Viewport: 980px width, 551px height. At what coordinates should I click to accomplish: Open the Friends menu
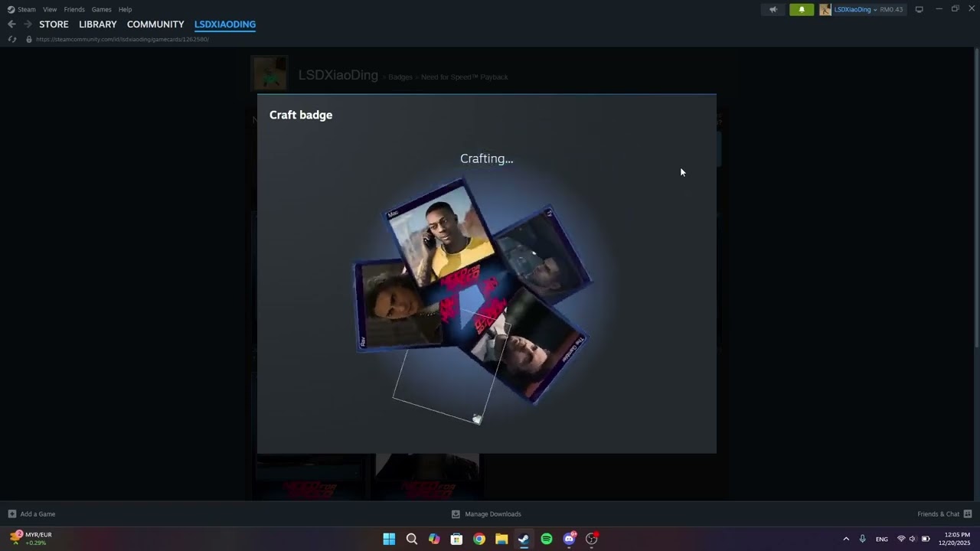pyautogui.click(x=74, y=9)
